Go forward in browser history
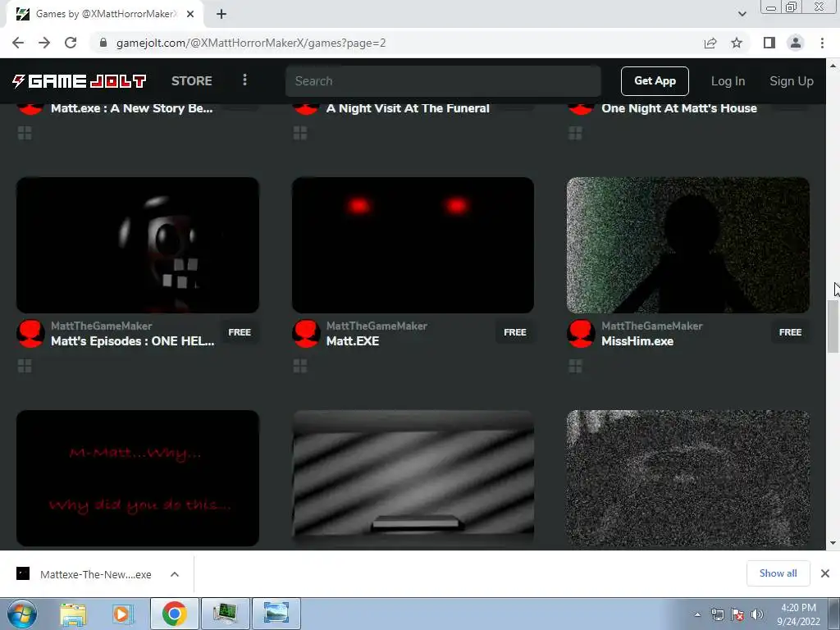 click(44, 43)
